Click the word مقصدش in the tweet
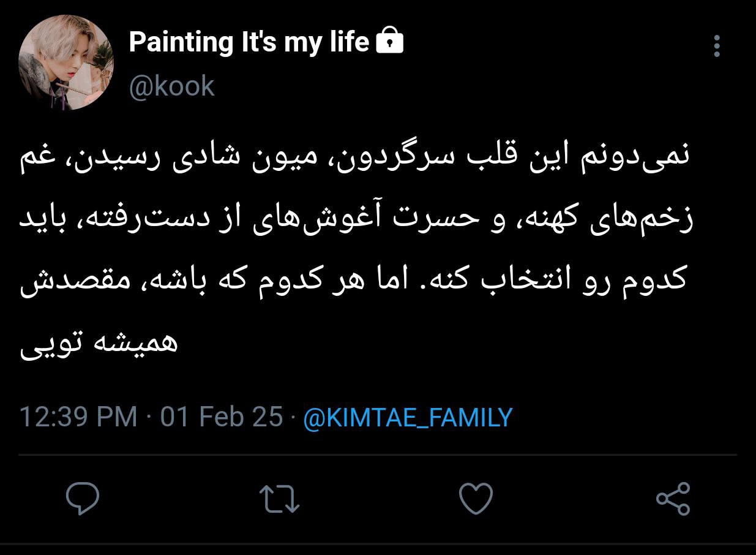The height and width of the screenshot is (555, 756). [x=50, y=283]
